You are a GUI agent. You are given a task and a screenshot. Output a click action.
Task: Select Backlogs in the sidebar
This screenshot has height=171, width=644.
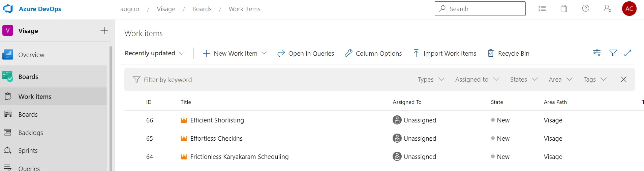[x=31, y=133]
